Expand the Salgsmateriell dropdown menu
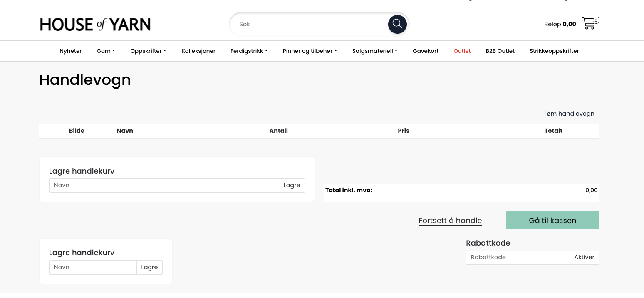644x298 pixels. (x=375, y=51)
